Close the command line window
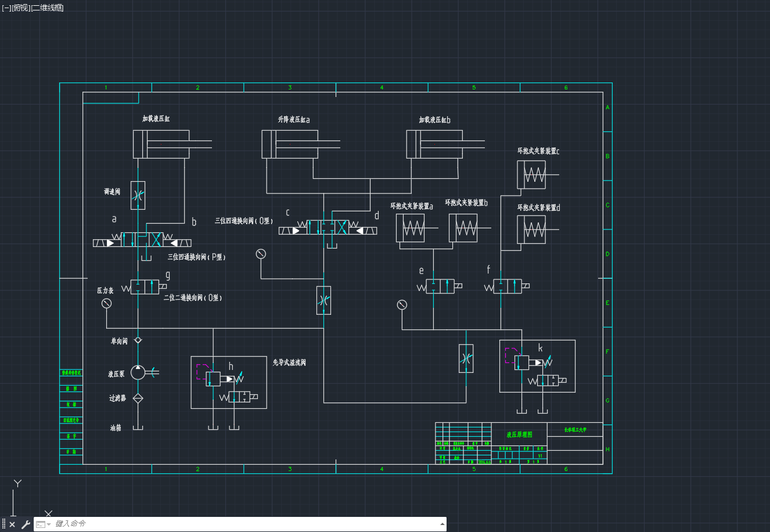 pyautogui.click(x=12, y=524)
